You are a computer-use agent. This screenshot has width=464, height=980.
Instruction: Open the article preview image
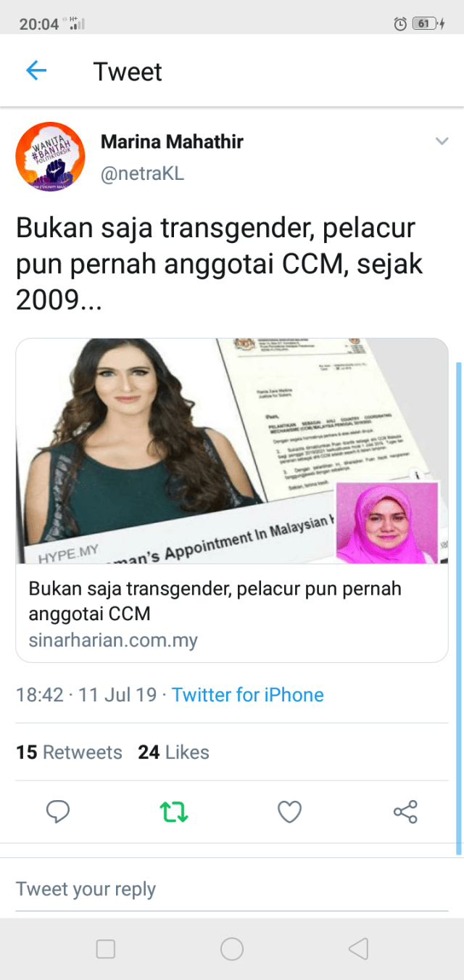232,451
